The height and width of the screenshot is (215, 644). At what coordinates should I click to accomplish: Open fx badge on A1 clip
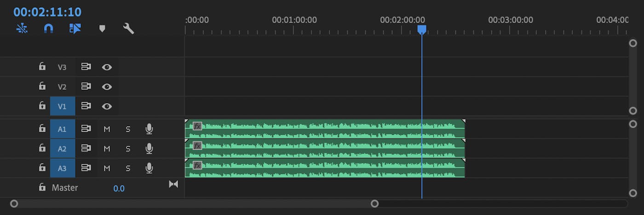(x=197, y=126)
